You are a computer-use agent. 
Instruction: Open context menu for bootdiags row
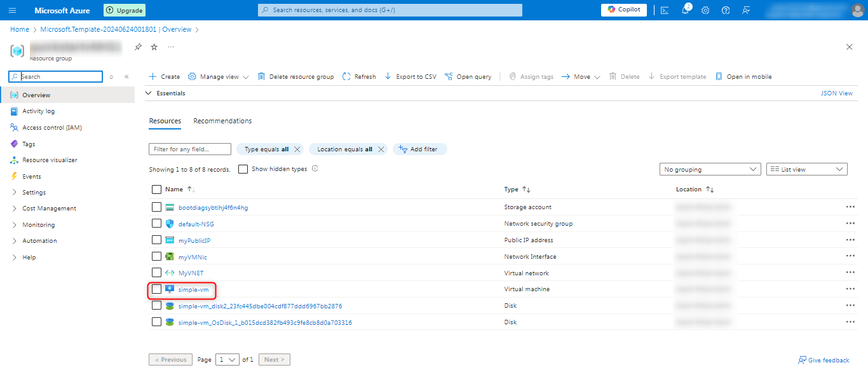[850, 207]
